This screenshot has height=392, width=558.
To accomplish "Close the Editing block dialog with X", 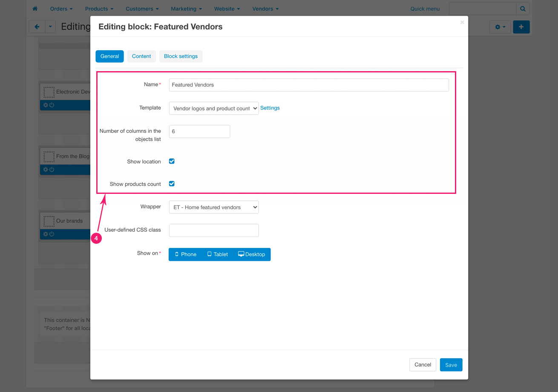I will coord(462,22).
